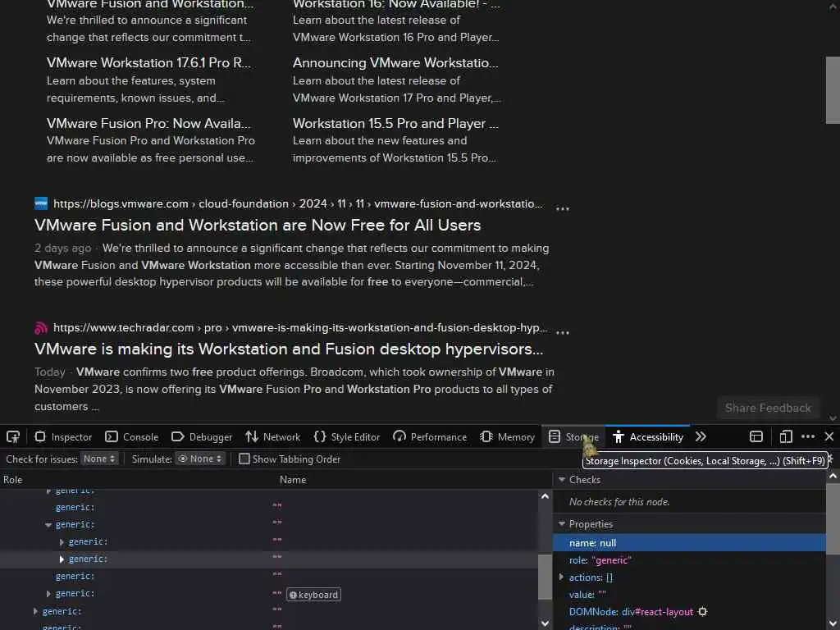This screenshot has height=630, width=840.
Task: Switch to the Memory tab
Action: tap(507, 436)
